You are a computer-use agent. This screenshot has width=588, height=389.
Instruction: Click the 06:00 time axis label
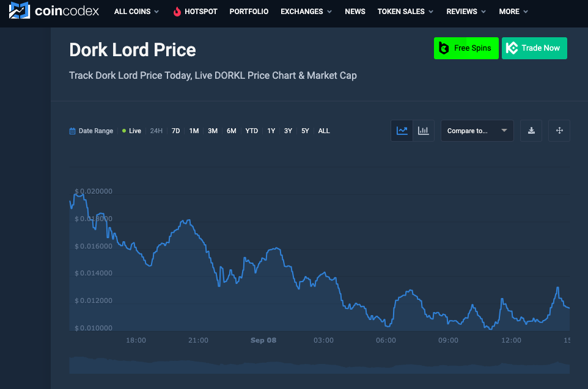coord(386,340)
